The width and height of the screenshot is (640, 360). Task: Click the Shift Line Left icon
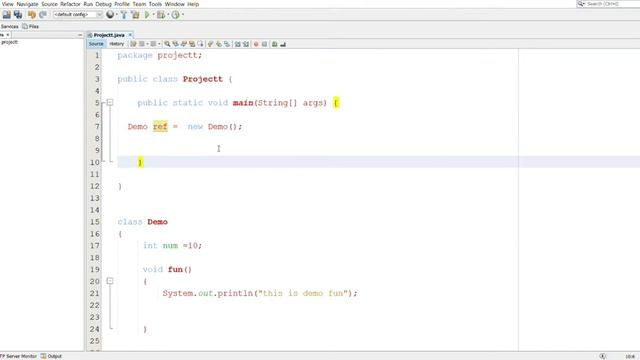point(238,44)
